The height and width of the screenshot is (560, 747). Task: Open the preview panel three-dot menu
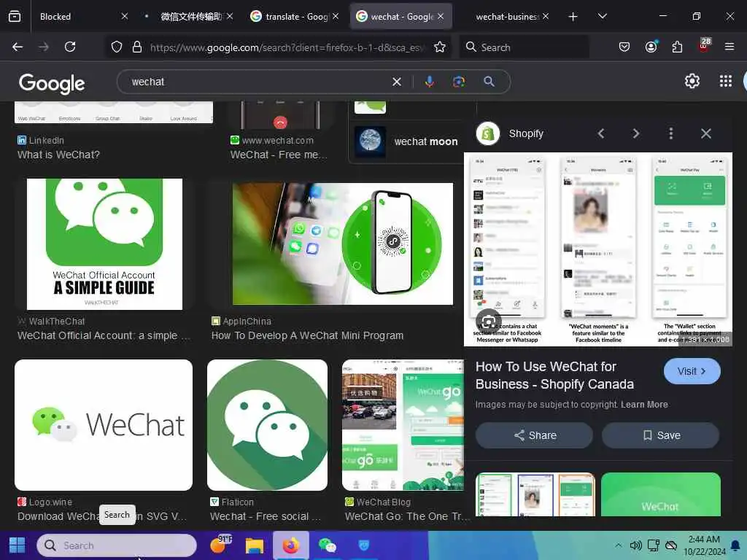pyautogui.click(x=671, y=134)
